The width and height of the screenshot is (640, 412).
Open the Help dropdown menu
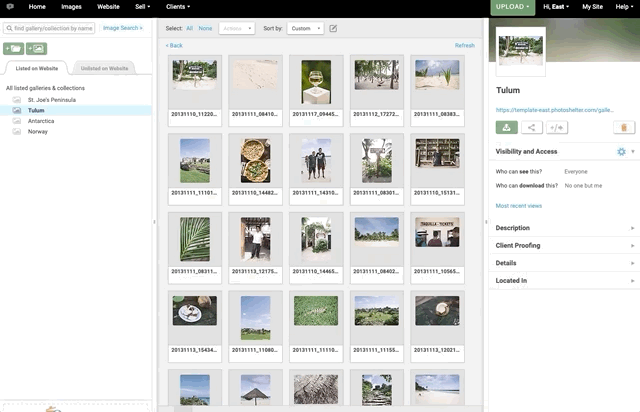click(624, 7)
